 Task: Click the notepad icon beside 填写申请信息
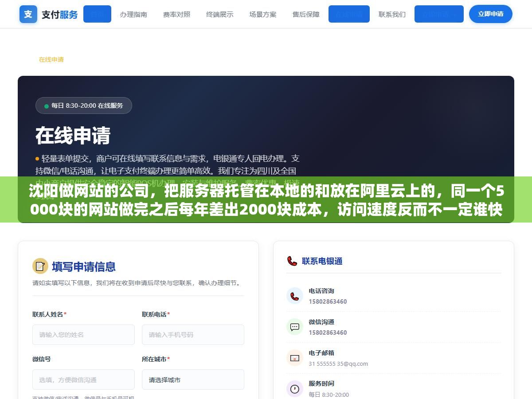pyautogui.click(x=40, y=266)
